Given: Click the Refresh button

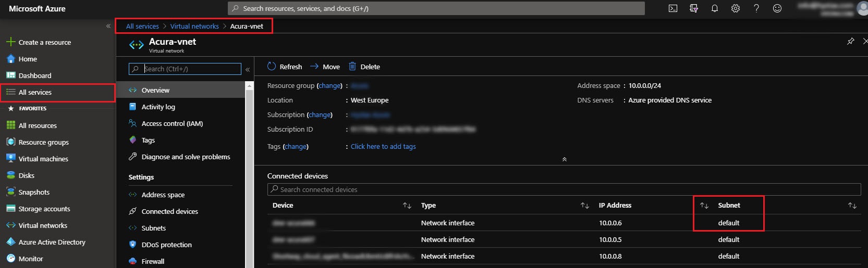Looking at the screenshot, I should [x=285, y=67].
